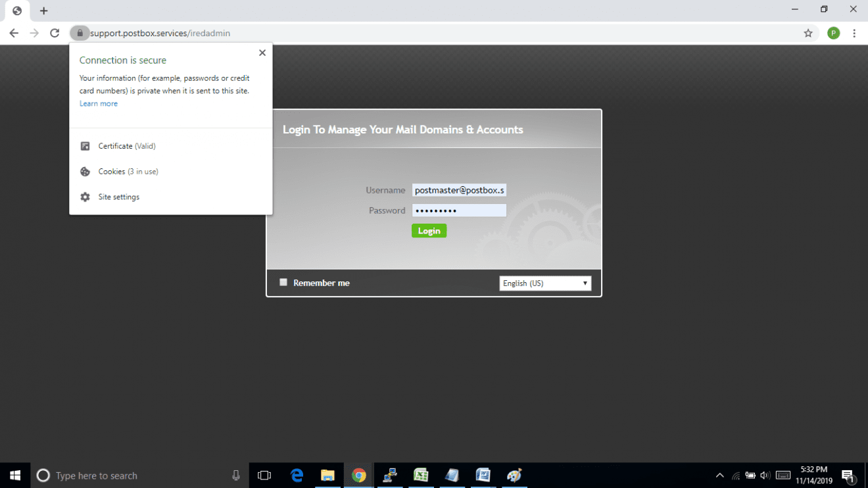Select the current browser tab
The height and width of the screenshot is (488, 868).
[x=17, y=11]
